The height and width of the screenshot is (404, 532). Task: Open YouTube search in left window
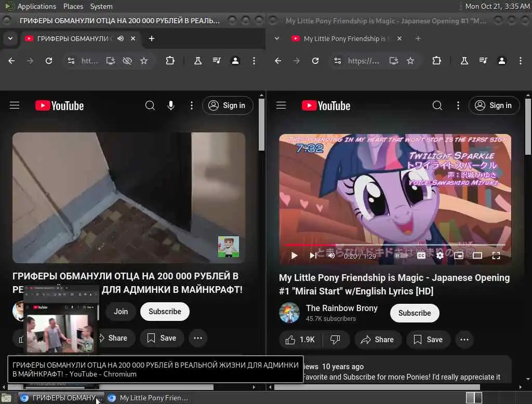[150, 105]
